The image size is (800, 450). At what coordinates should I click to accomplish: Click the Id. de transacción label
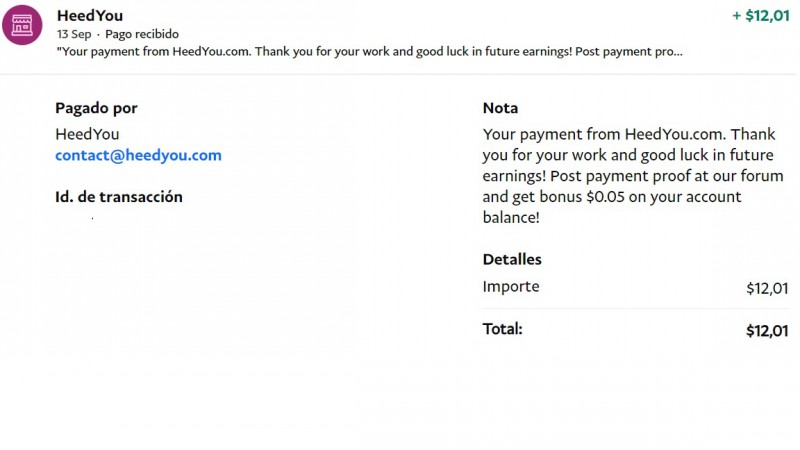(119, 197)
